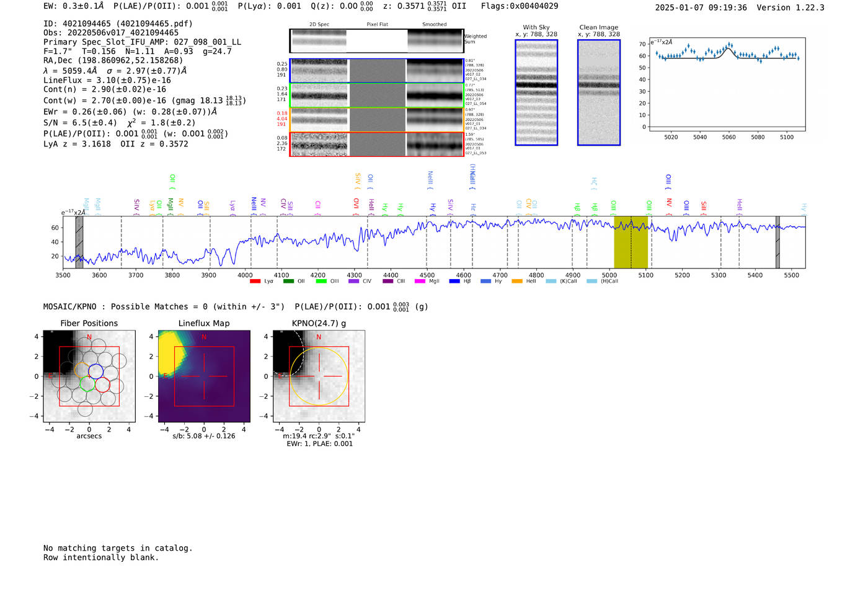Image resolution: width=868 pixels, height=591 pixels.
Task: Click the EW: 0.3±0.1Å header value
Action: [74, 6]
